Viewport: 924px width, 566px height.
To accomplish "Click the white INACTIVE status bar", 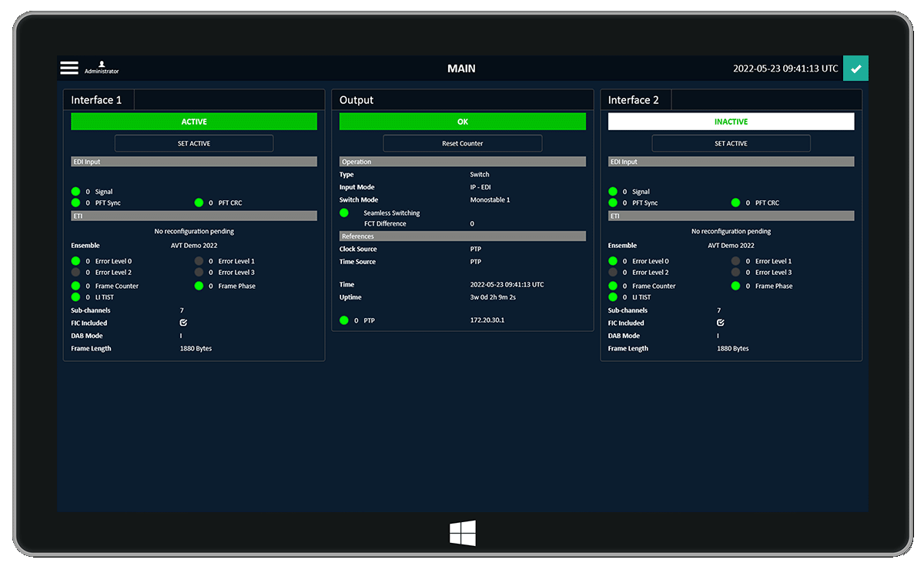I will tap(731, 122).
